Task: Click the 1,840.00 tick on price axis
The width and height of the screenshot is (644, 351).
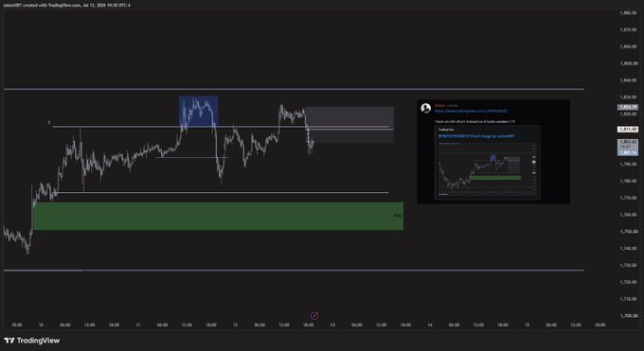Action: point(629,80)
